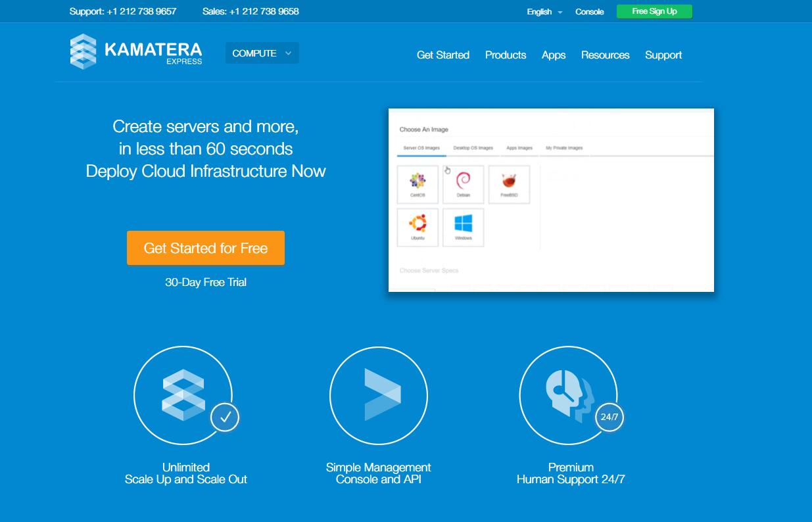Select the Windows image icon
The height and width of the screenshot is (522, 812).
(x=464, y=227)
